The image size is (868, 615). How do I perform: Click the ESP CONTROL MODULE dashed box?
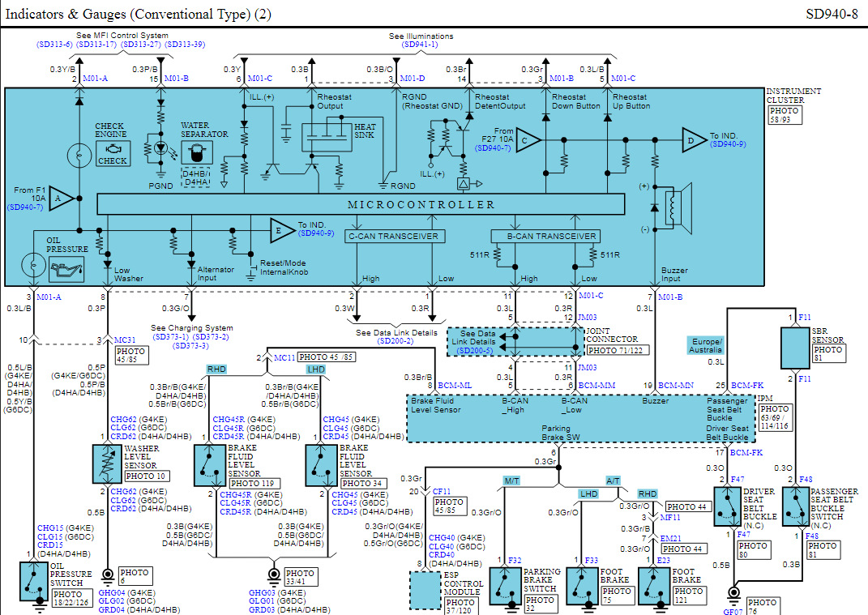425,592
